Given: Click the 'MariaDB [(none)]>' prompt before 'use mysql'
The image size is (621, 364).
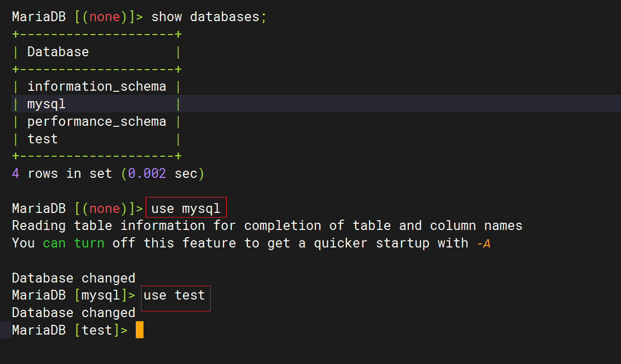Looking at the screenshot, I should 77,208.
